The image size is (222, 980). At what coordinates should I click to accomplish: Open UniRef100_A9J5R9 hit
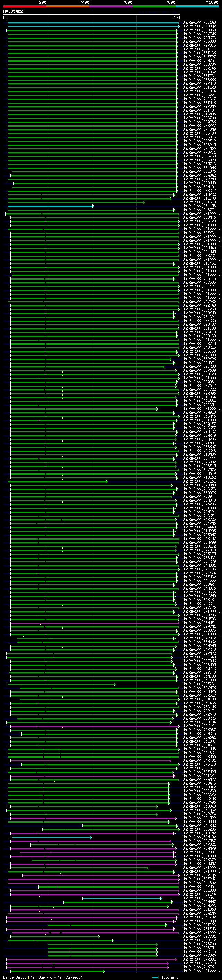[x=199, y=818]
